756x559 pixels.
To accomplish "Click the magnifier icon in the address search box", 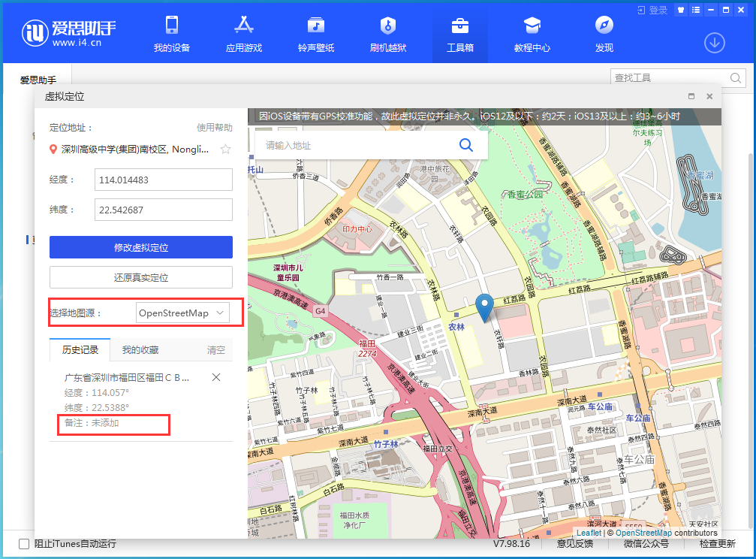I will click(x=465, y=145).
